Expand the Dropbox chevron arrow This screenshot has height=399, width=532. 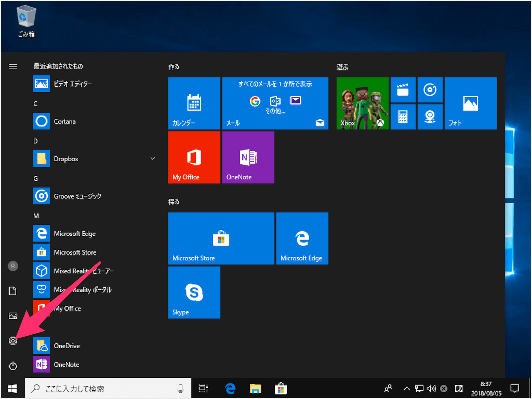tap(153, 159)
